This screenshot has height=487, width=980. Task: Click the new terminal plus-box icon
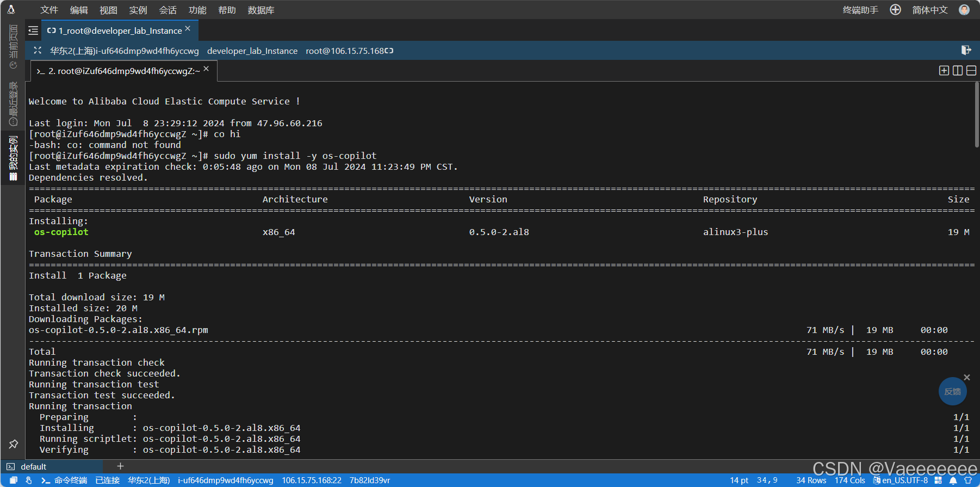[944, 71]
